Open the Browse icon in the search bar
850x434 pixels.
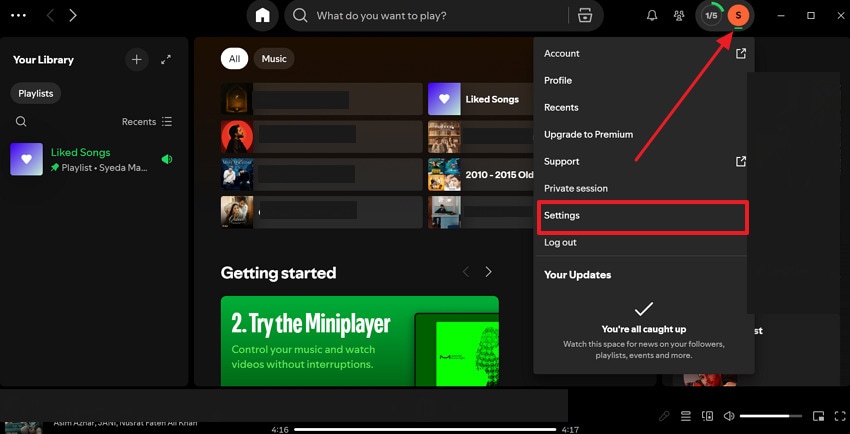(584, 16)
